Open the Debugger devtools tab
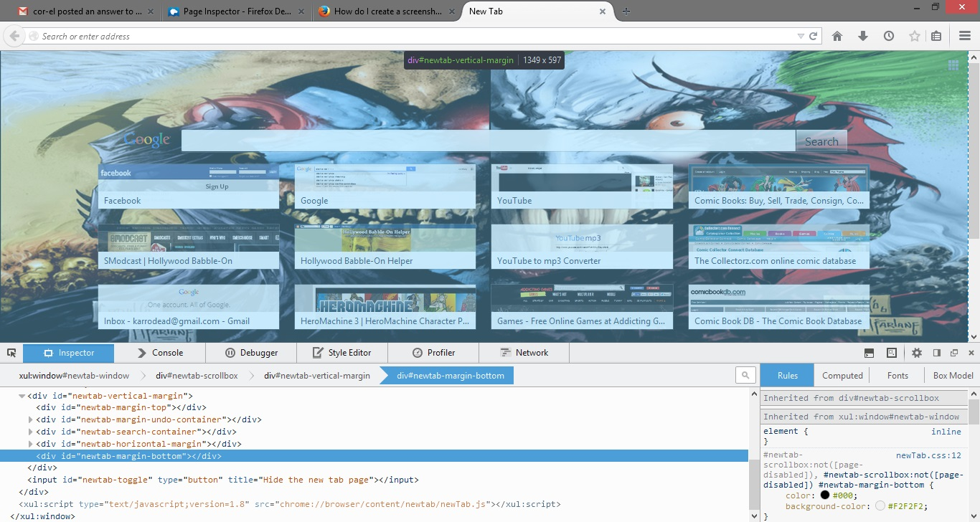Screen dimensions: 980x522 (x=251, y=353)
